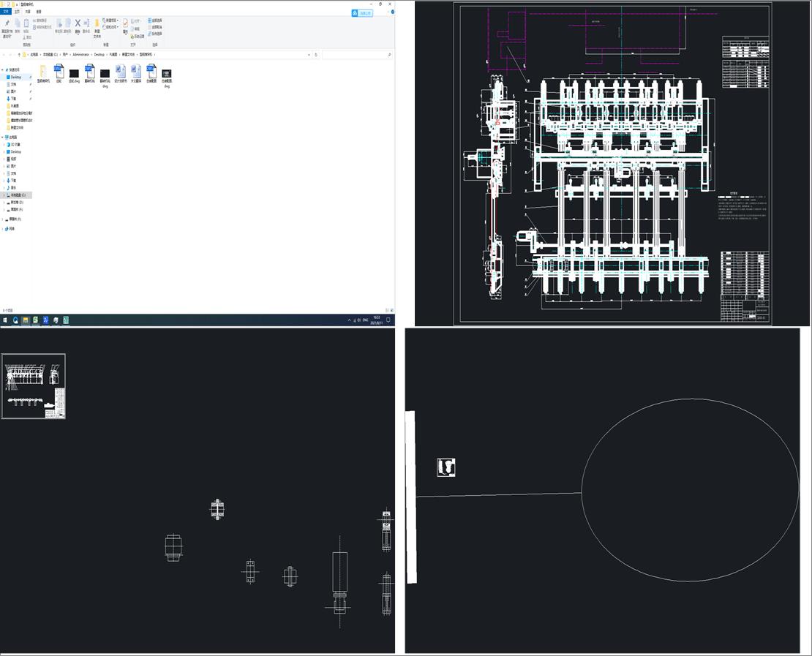Select the yellow folder icon in the file list

coord(43,71)
